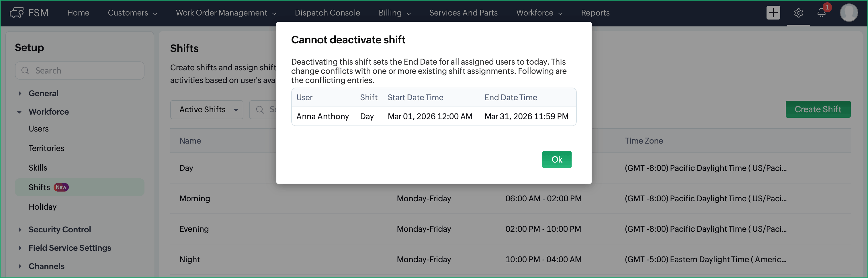Image resolution: width=868 pixels, height=278 pixels.
Task: Open the Active Shifts filter dropdown
Action: point(207,110)
